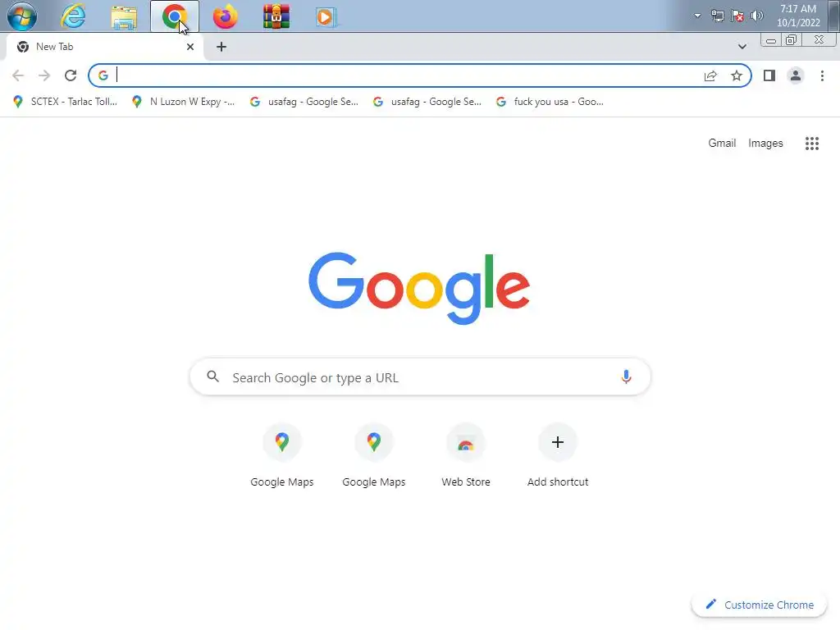Click Add shortcut
The width and height of the screenshot is (840, 630).
(x=558, y=455)
